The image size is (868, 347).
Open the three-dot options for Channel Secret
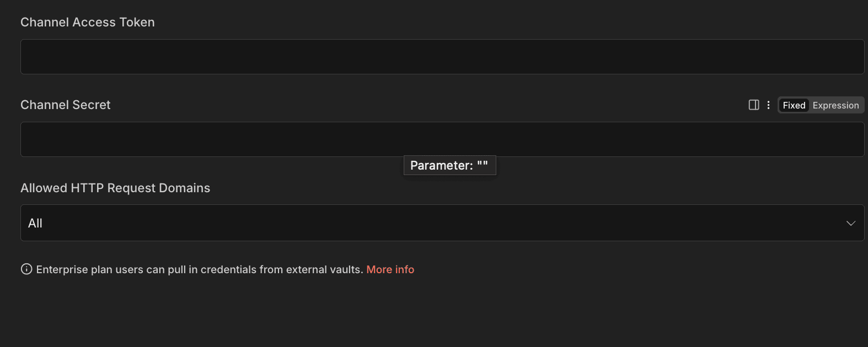point(768,105)
